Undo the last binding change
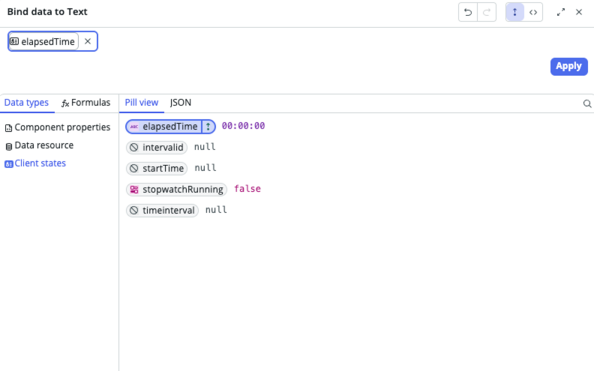 (468, 12)
